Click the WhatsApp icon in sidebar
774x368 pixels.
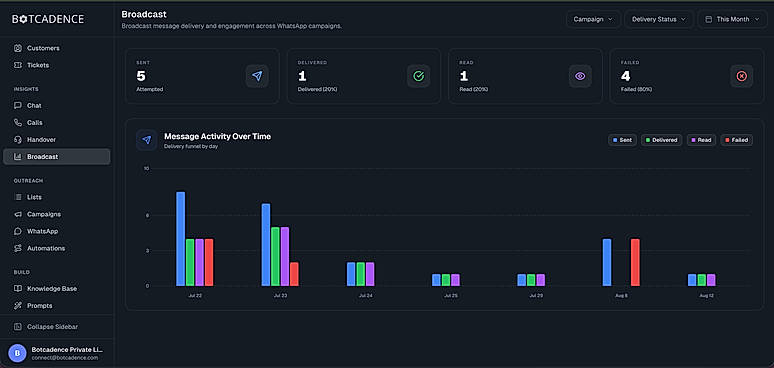tap(18, 231)
